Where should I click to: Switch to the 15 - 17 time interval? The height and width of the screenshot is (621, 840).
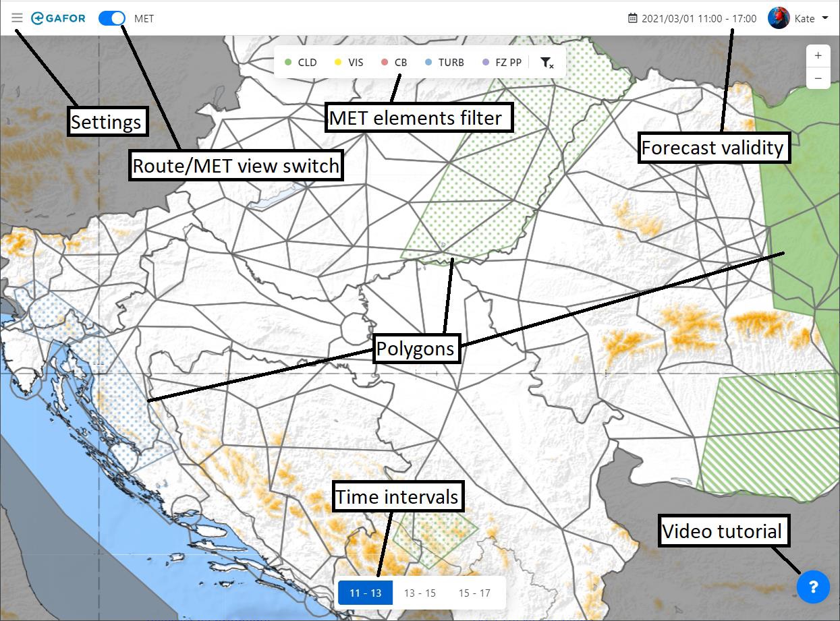(x=474, y=593)
